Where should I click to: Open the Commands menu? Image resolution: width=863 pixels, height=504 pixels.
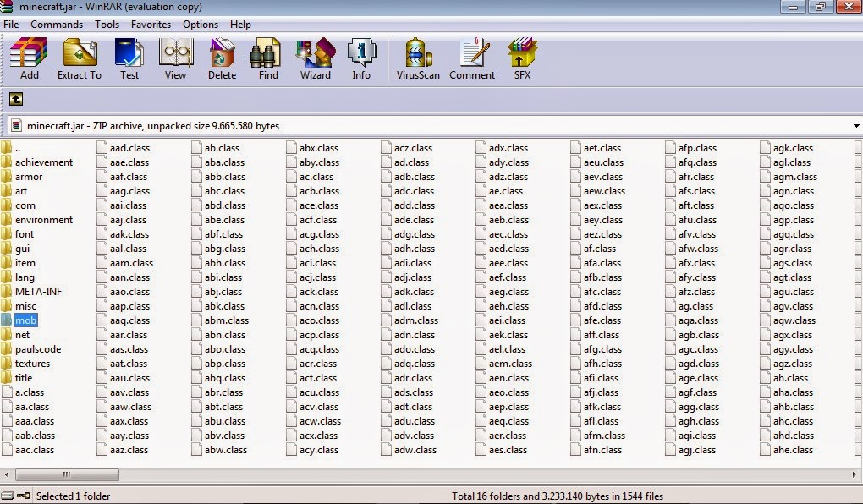(57, 25)
